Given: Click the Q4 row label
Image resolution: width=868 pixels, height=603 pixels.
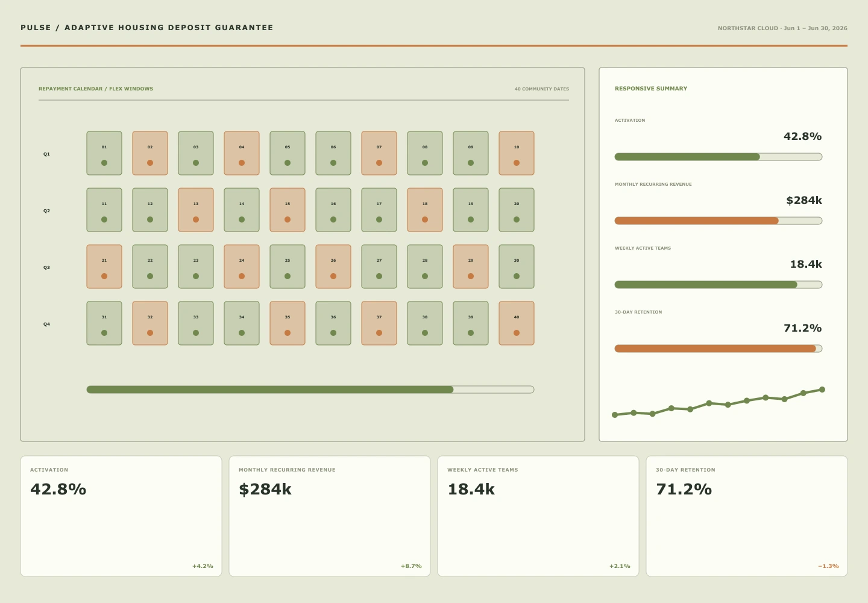Looking at the screenshot, I should (x=46, y=324).
